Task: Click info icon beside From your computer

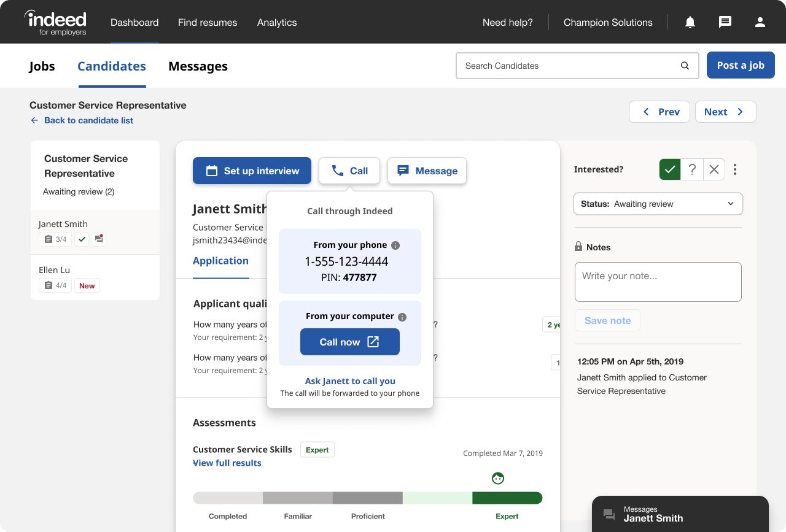Action: pos(402,317)
